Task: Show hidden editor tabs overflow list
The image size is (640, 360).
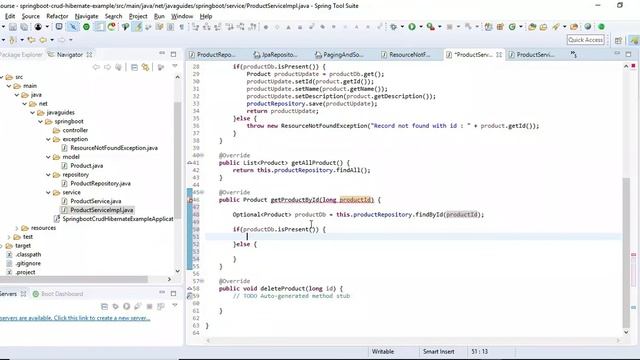Action: tap(573, 54)
